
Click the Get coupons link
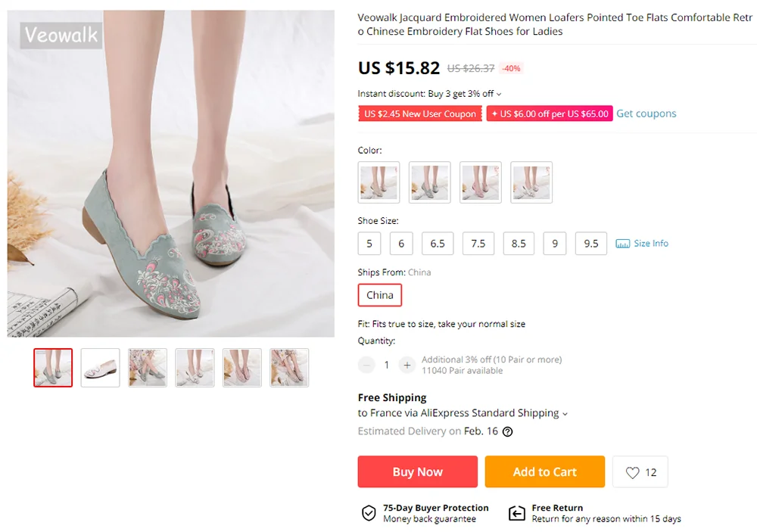pyautogui.click(x=646, y=114)
